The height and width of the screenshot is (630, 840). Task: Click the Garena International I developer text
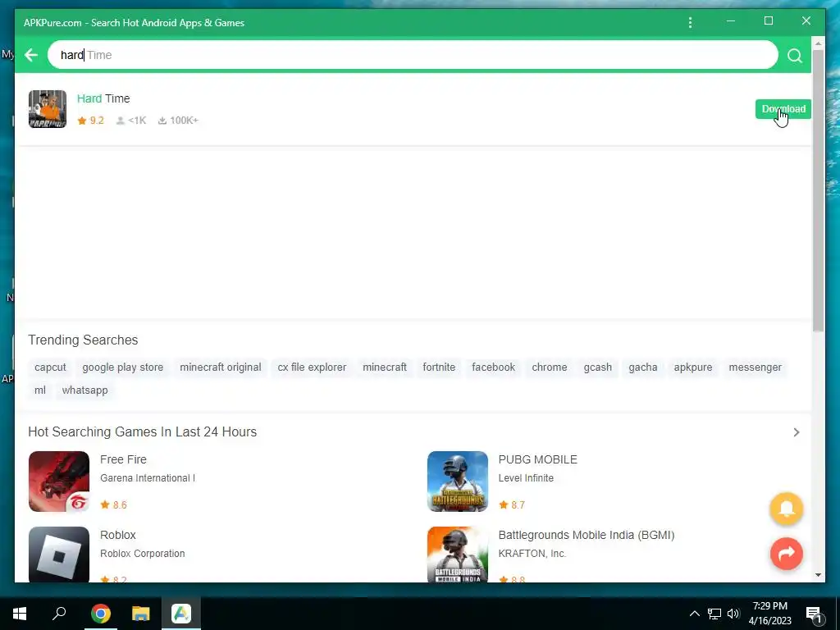click(x=148, y=478)
